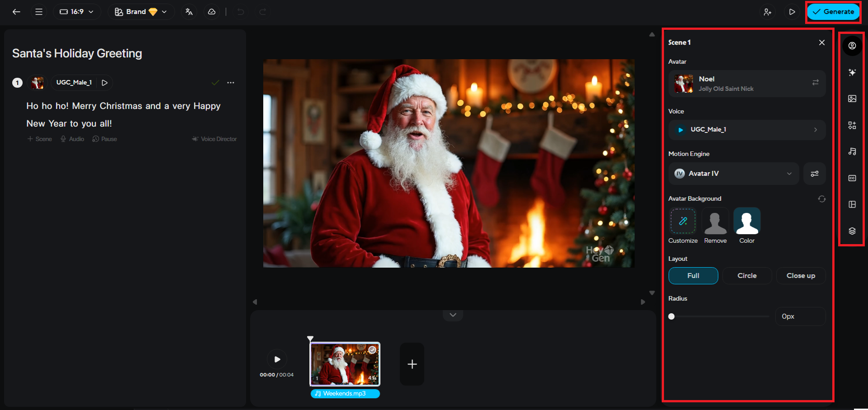This screenshot has width=868, height=410.
Task: Go back using the top-left arrow
Action: tap(16, 12)
